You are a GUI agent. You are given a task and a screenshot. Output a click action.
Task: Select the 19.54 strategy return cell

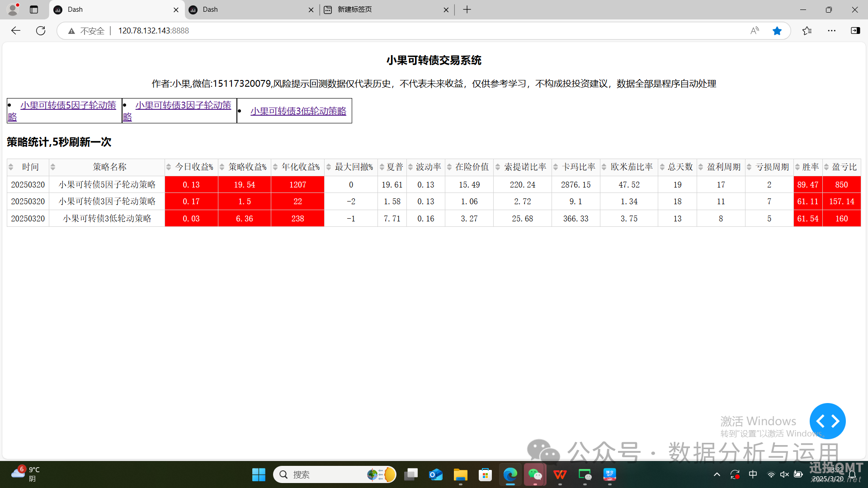coord(245,185)
